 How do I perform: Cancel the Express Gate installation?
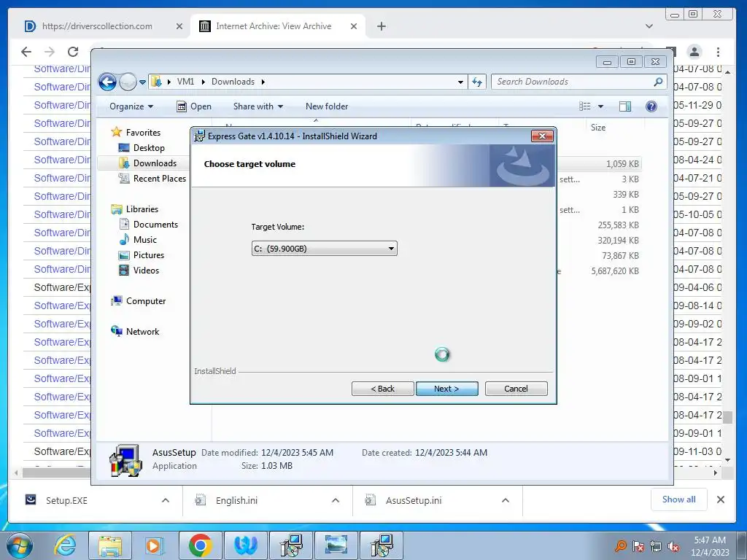point(516,389)
